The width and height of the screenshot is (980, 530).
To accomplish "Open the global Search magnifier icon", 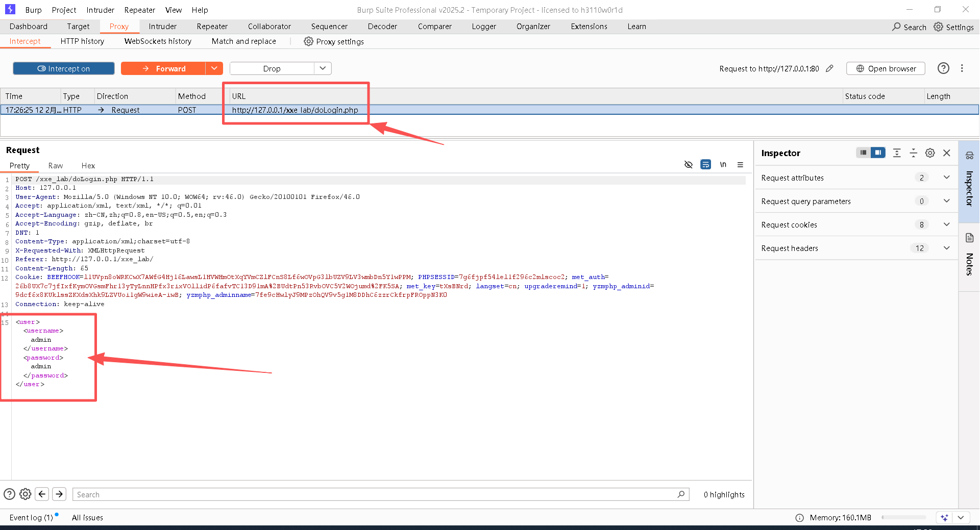I will point(896,27).
